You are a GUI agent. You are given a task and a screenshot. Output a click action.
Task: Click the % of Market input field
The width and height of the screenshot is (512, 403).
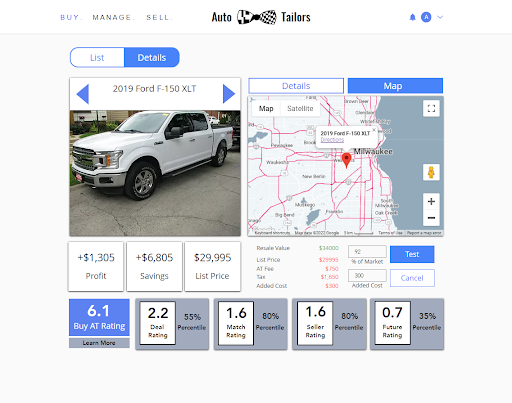367,252
